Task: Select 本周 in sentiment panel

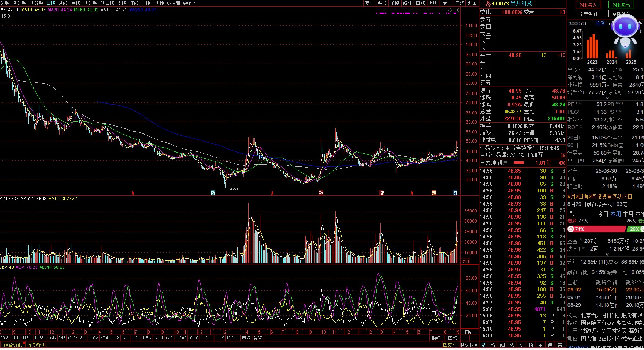Action: click(616, 214)
